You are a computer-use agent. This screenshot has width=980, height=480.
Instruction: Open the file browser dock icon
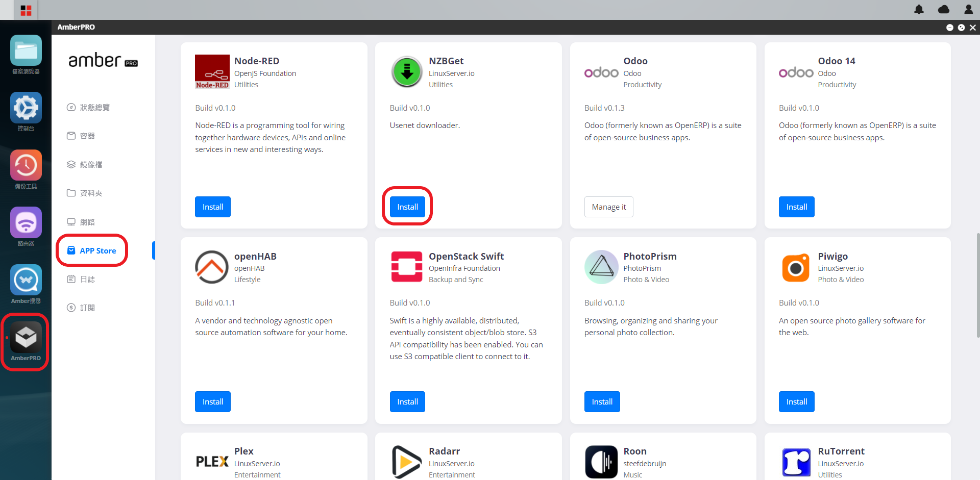pyautogui.click(x=26, y=51)
